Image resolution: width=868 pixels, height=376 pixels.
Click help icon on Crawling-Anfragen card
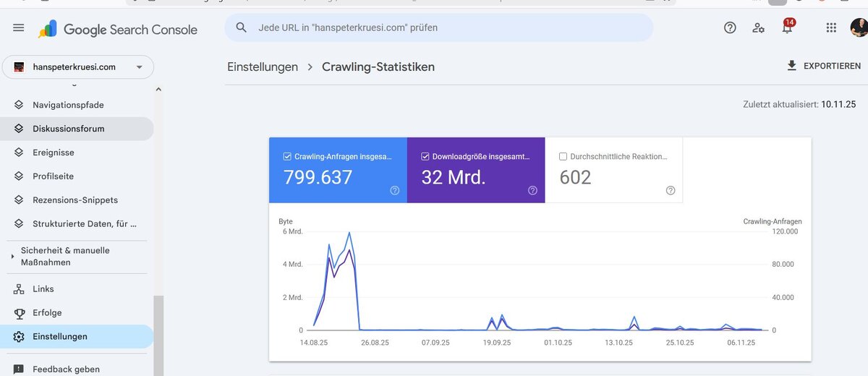pyautogui.click(x=395, y=191)
